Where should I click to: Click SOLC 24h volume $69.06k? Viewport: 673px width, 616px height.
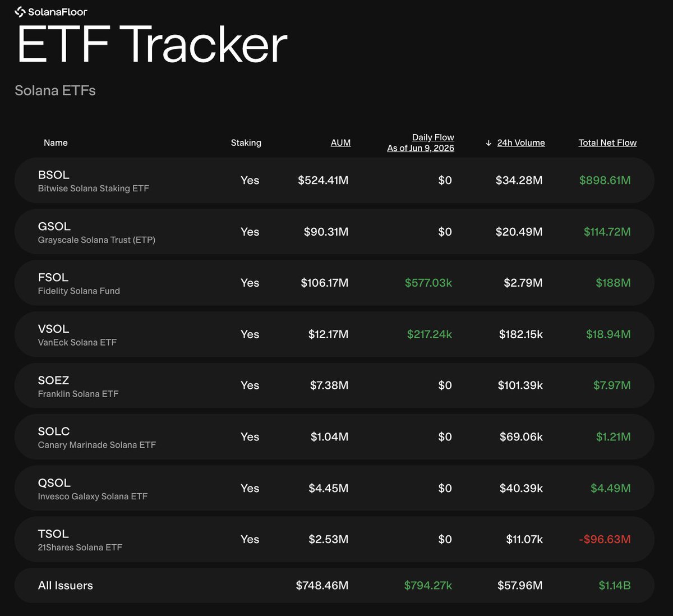pos(522,437)
